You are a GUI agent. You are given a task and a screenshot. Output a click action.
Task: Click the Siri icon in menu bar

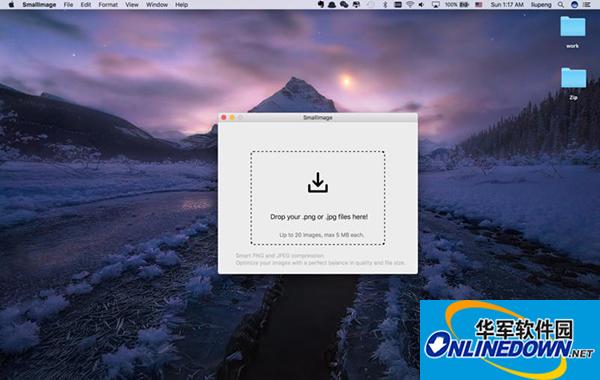574,5
